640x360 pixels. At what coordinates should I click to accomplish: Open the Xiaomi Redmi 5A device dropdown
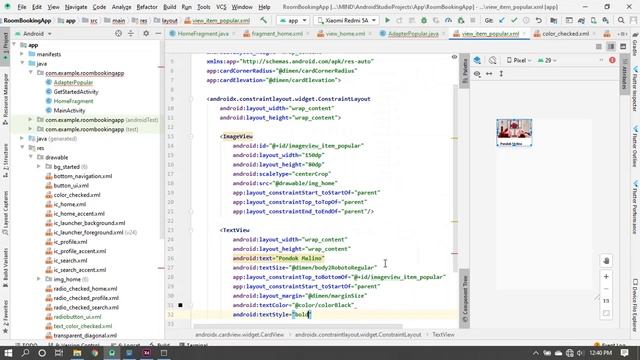[x=347, y=20]
